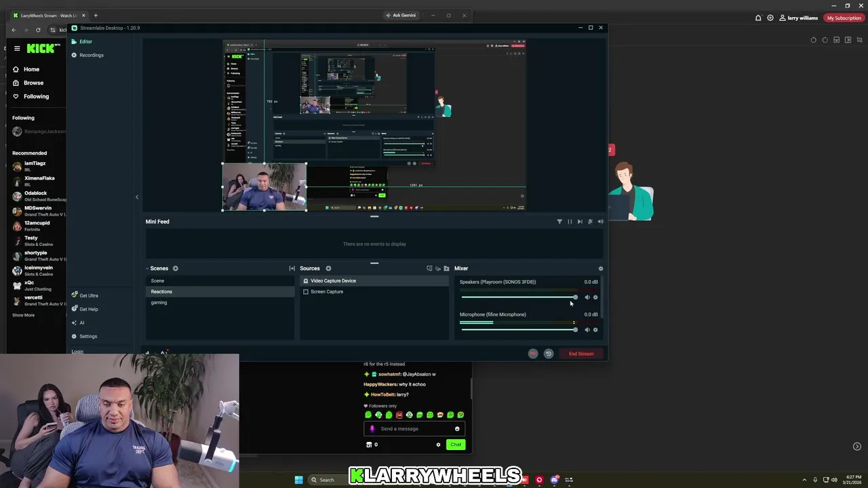Add a new scene with the plus icon
This screenshot has height=488, width=868.
(x=175, y=268)
